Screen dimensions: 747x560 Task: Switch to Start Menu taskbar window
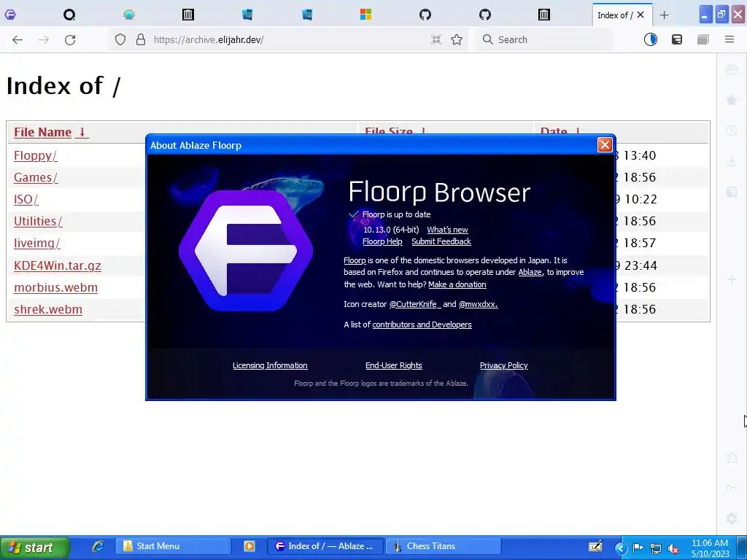point(174,546)
